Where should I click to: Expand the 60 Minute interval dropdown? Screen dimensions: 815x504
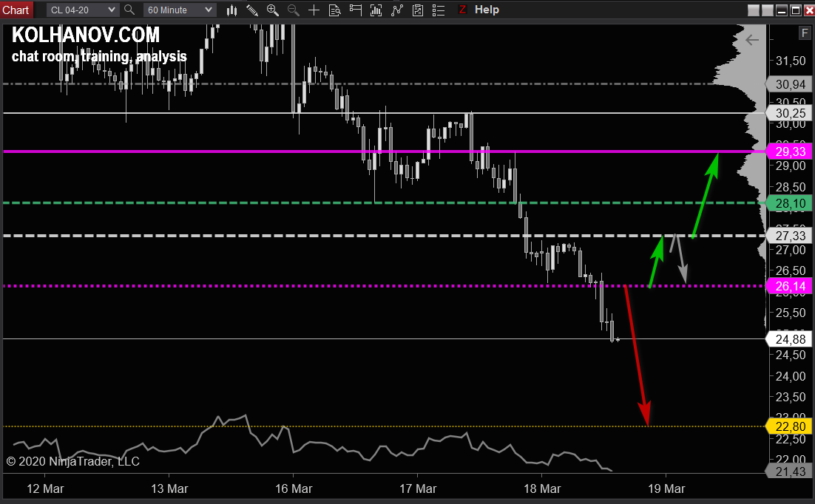pos(180,10)
